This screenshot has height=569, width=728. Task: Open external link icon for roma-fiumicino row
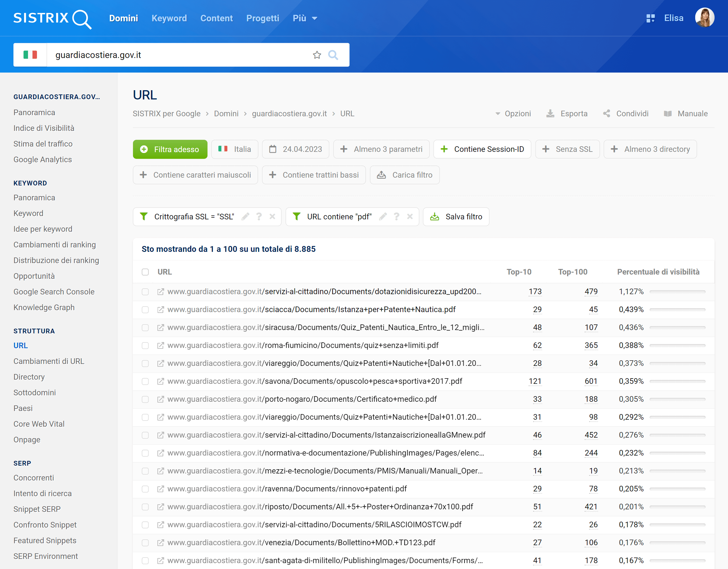coord(160,346)
